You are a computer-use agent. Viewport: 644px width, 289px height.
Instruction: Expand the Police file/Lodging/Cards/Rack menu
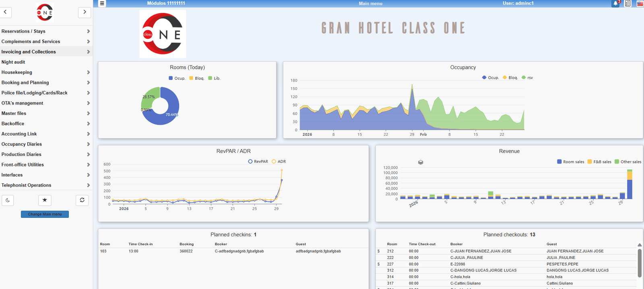click(x=46, y=93)
